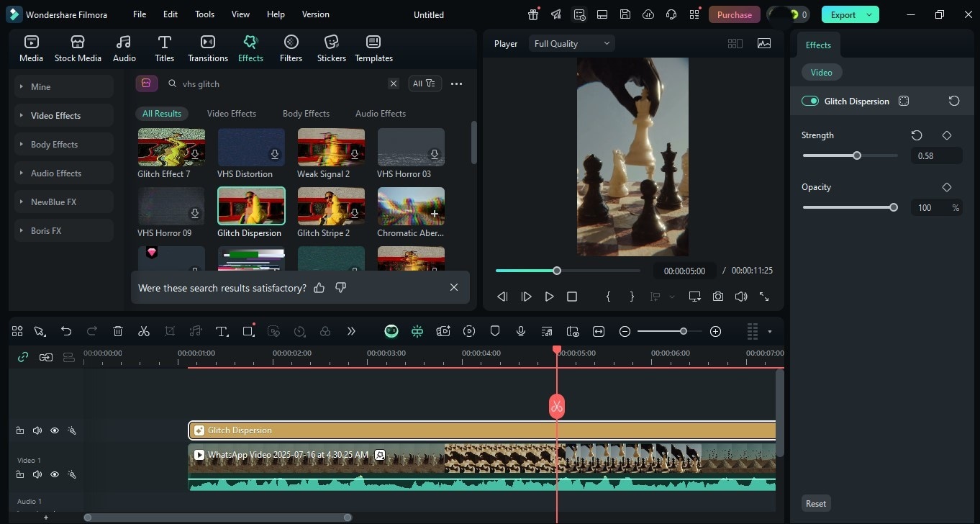The image size is (980, 524).
Task: Hide the Glitch Dispersion effect track
Action: pyautogui.click(x=55, y=430)
